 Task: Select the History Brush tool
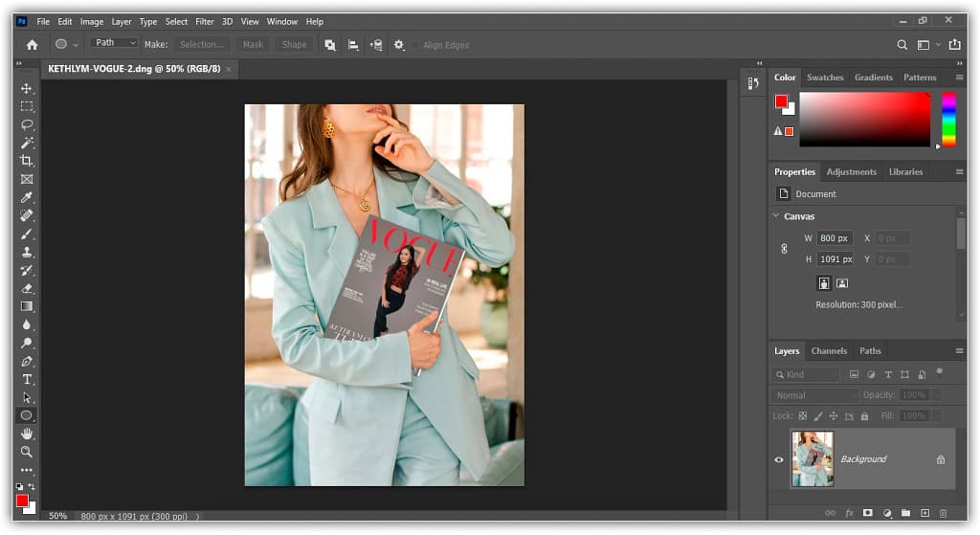(x=26, y=270)
